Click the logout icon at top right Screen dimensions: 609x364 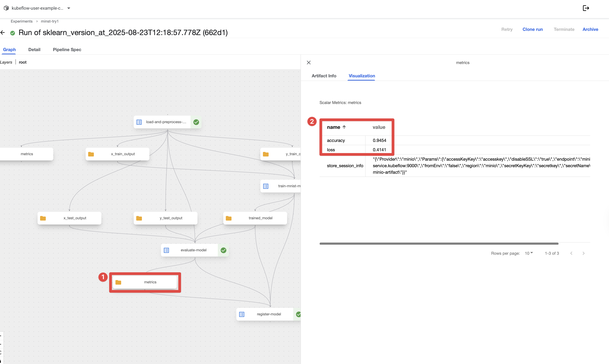(x=586, y=8)
